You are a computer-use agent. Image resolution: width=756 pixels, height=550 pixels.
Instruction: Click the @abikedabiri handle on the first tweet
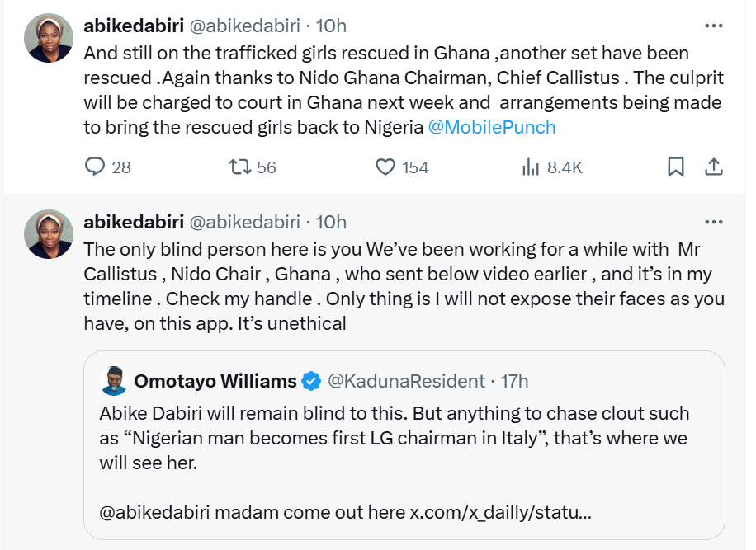tap(245, 26)
